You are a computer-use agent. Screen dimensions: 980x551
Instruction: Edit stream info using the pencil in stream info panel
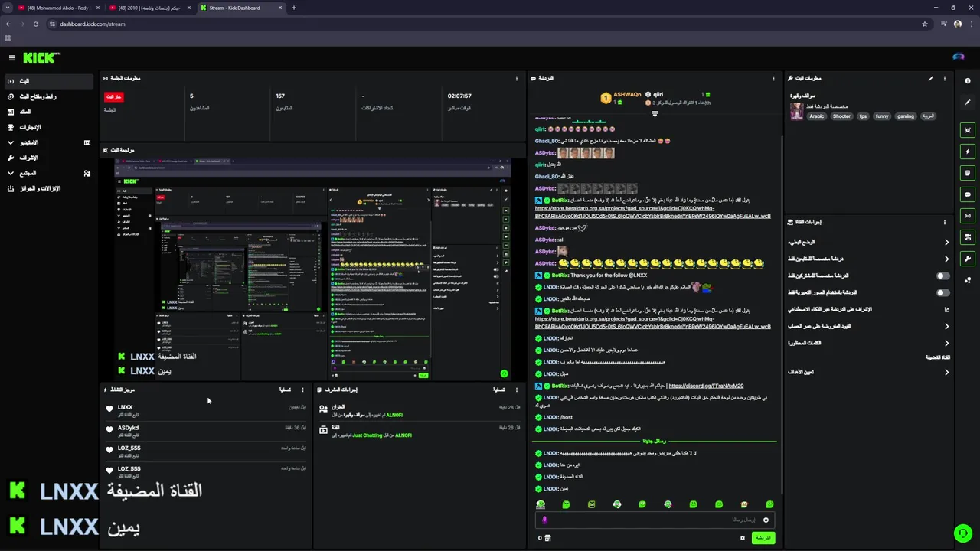[931, 78]
